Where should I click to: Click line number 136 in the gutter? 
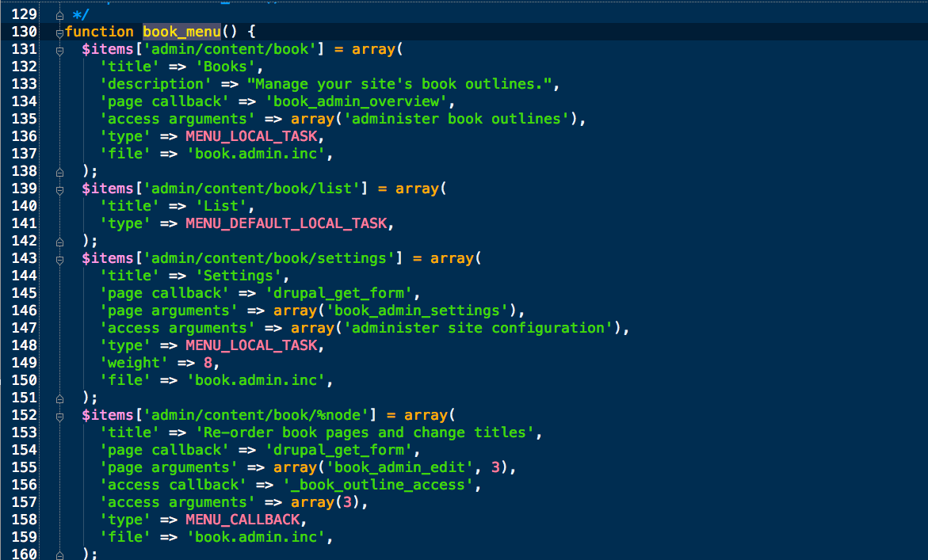[25, 136]
